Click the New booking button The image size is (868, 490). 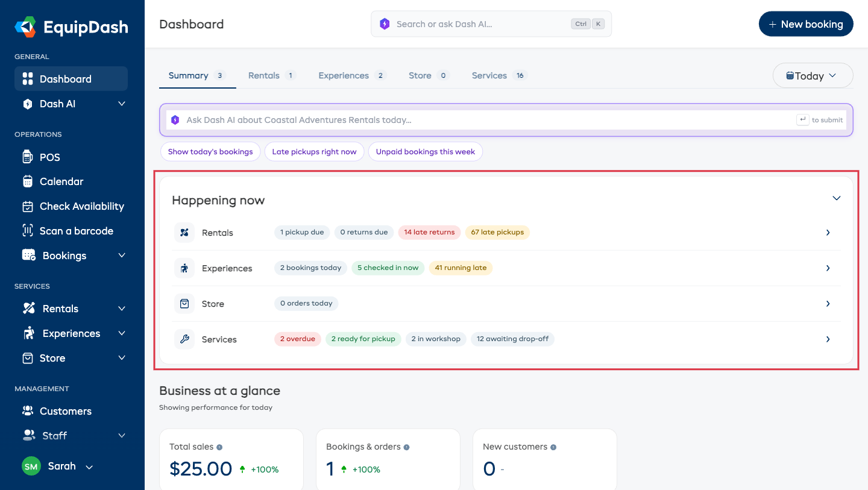(806, 24)
